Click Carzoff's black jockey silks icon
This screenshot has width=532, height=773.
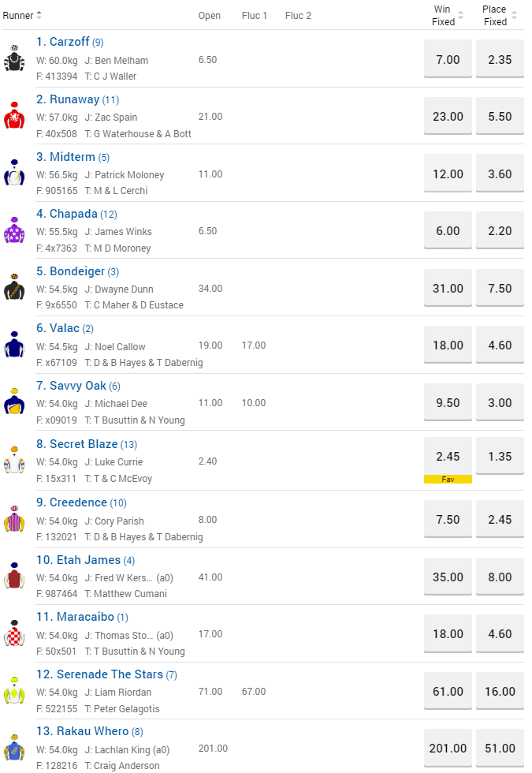coord(14,59)
